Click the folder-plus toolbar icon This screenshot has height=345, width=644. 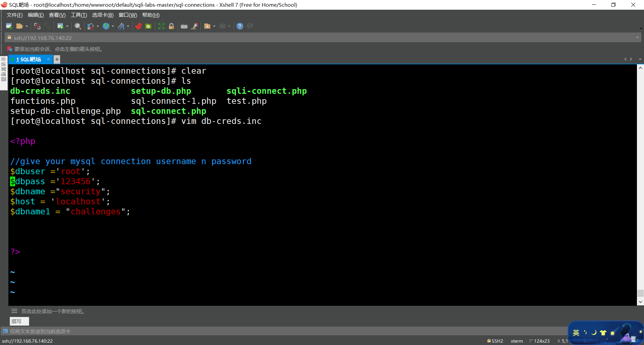[207, 26]
